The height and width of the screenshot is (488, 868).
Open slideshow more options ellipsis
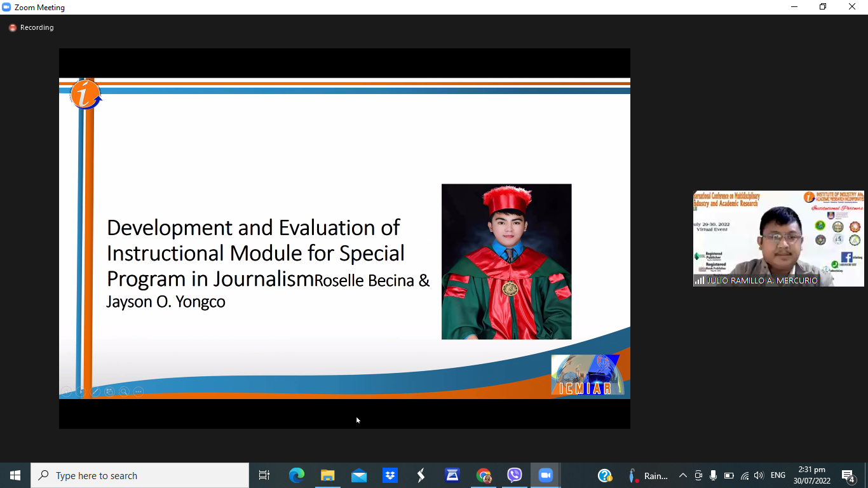[139, 392]
